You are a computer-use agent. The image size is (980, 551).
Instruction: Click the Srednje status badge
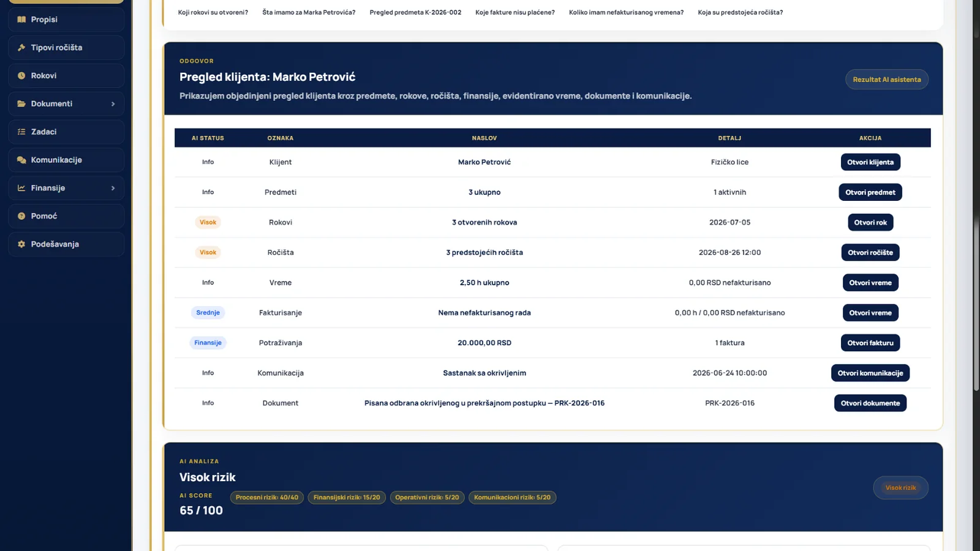[208, 313]
